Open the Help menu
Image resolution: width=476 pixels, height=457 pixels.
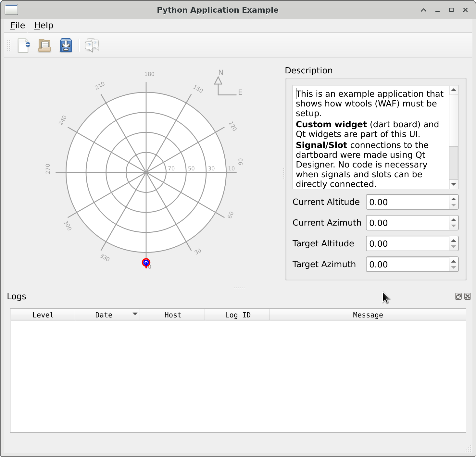[x=44, y=25]
